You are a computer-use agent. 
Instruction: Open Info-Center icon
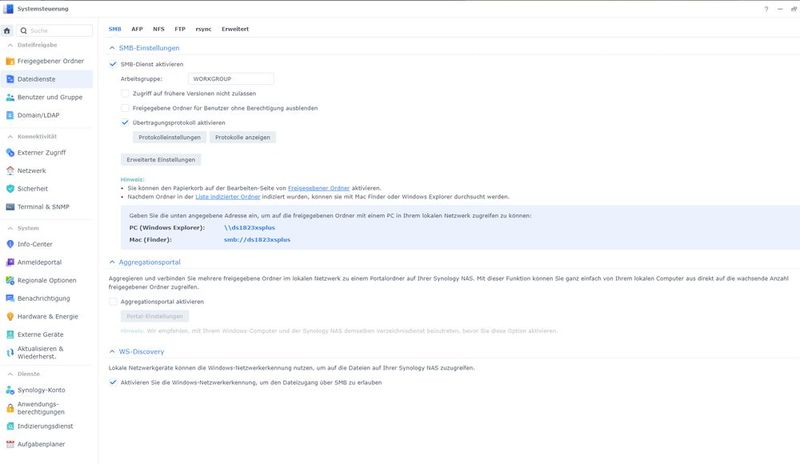(10, 244)
